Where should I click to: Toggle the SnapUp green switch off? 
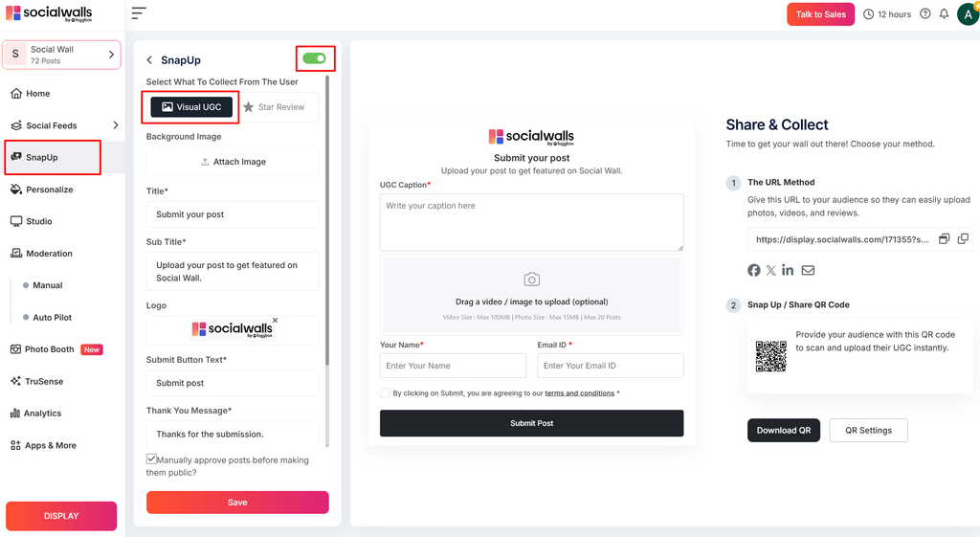(314, 58)
